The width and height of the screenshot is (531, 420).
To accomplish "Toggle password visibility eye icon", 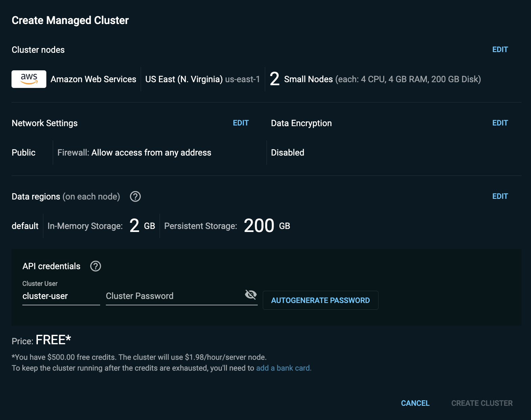I will pos(251,295).
